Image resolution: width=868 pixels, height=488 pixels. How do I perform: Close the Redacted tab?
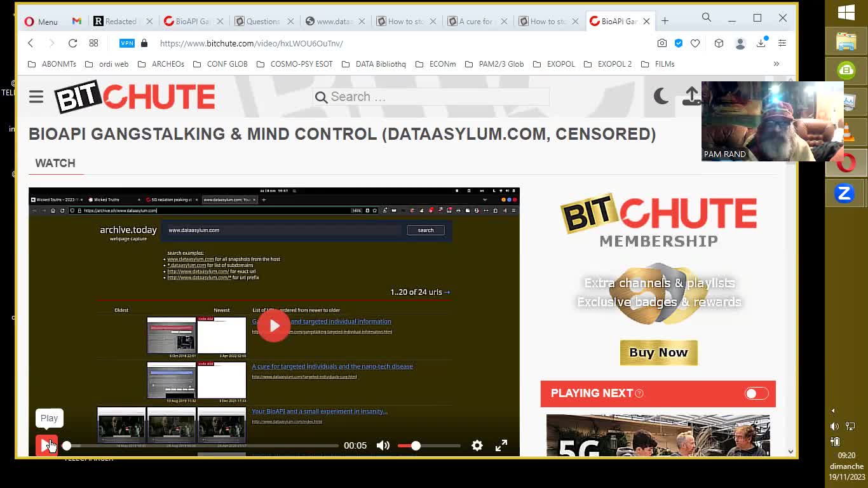[x=149, y=21]
